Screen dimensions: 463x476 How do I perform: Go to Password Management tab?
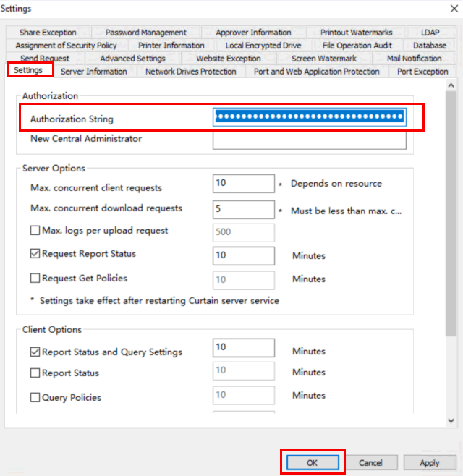pyautogui.click(x=145, y=33)
